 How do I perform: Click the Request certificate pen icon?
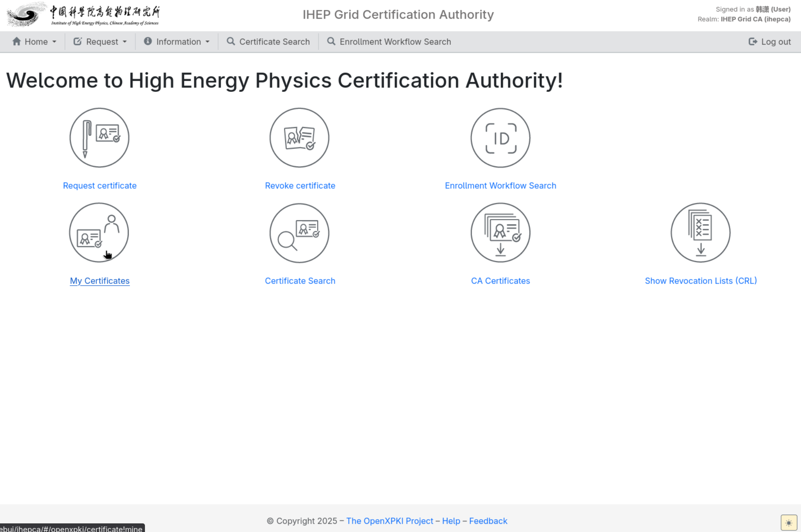point(99,138)
